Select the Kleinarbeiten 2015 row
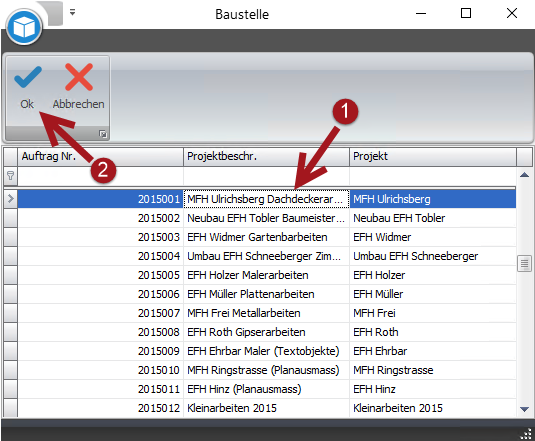535x441 pixels. (266, 408)
